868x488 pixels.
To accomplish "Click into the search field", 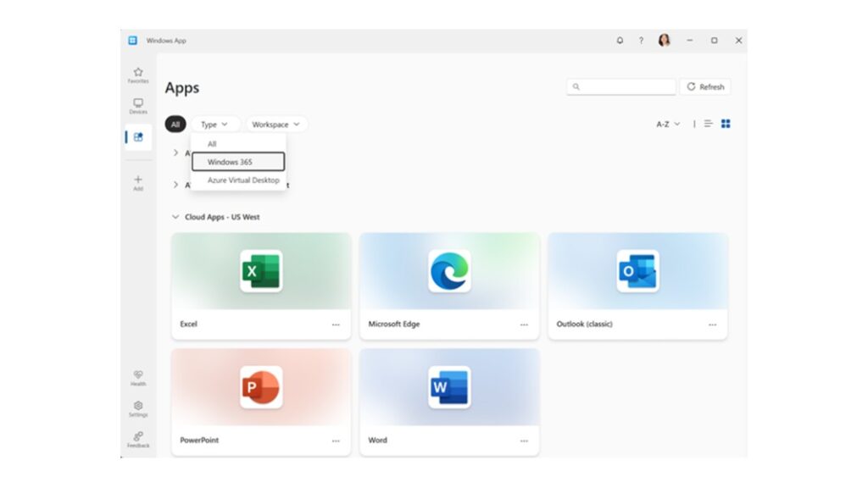I will [x=621, y=87].
